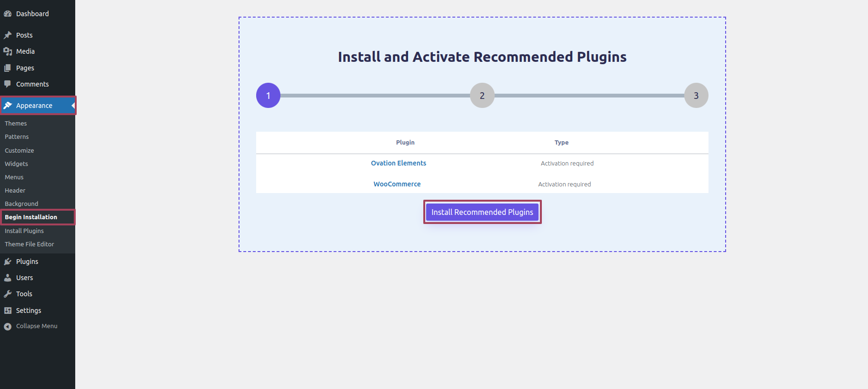Screen dimensions: 868x389
Task: Open the Menus submenu item
Action: pyautogui.click(x=14, y=177)
